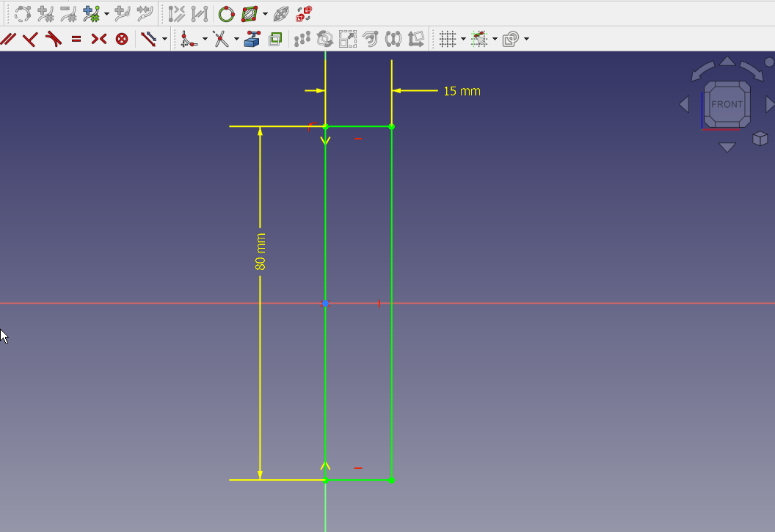Screen dimensions: 775x532
Task: Toggle the sketch grid icon
Action: [448, 39]
